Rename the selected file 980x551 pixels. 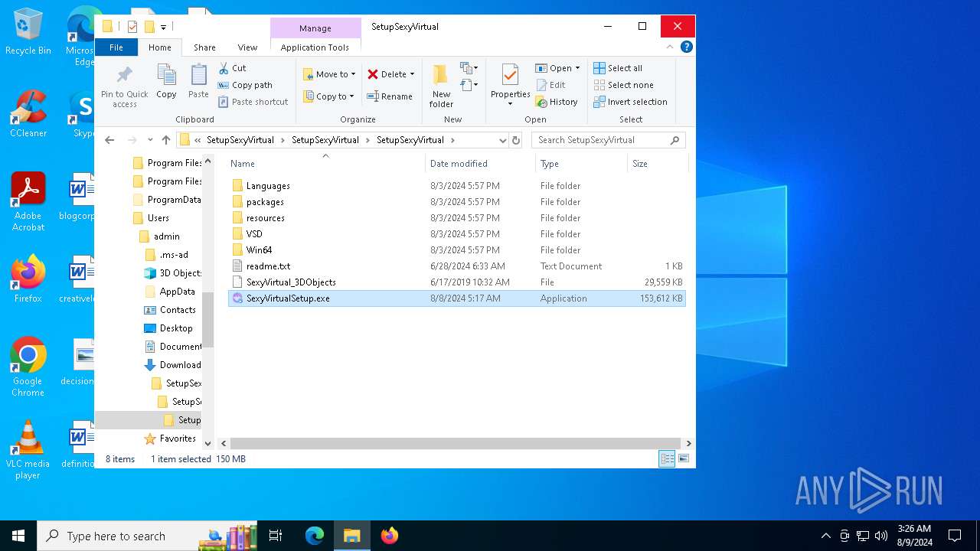[x=390, y=96]
